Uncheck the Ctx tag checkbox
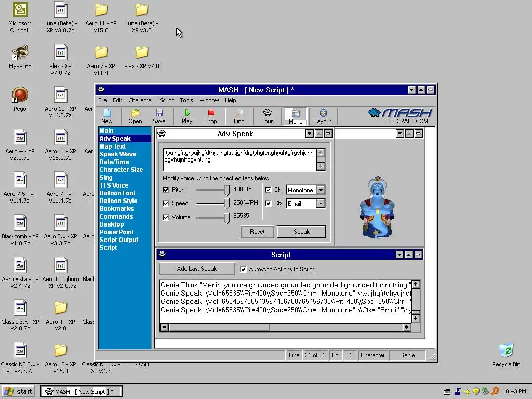The height and width of the screenshot is (399, 532). 269,203
